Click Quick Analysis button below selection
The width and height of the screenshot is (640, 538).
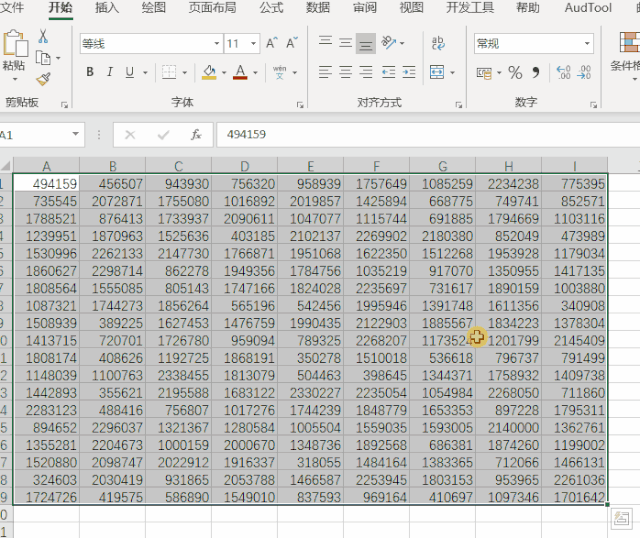622,518
